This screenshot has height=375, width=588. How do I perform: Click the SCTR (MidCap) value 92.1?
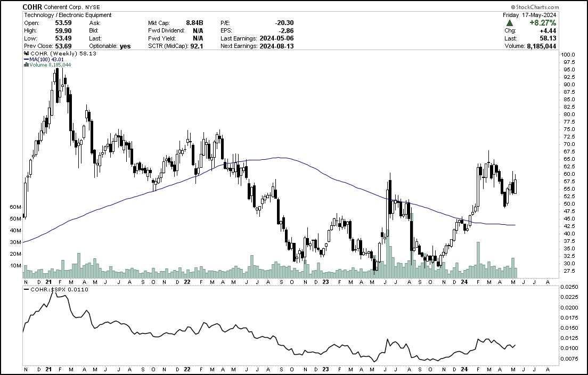click(197, 46)
